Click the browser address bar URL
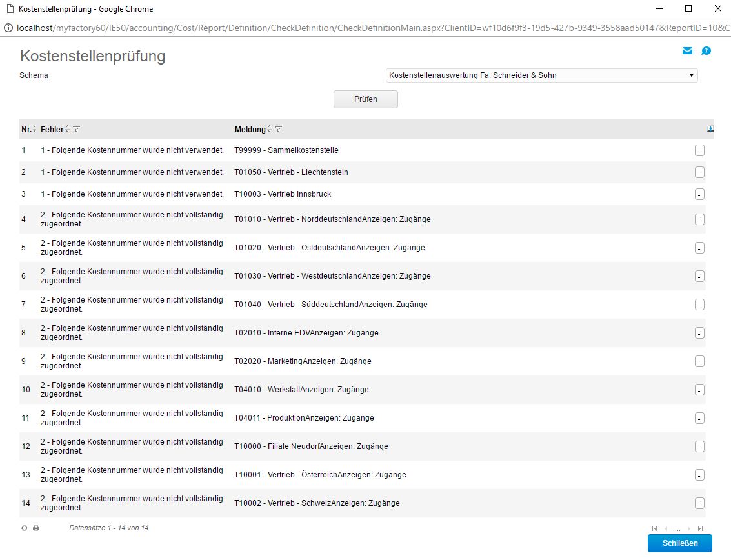Image resolution: width=731 pixels, height=560 pixels. pos(373,28)
